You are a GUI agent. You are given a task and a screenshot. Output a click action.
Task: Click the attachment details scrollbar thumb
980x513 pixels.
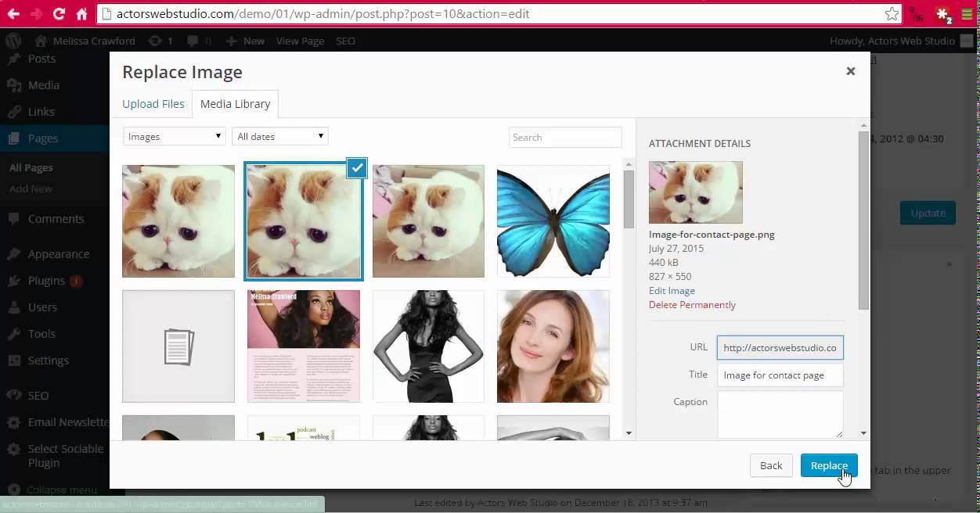(x=863, y=219)
